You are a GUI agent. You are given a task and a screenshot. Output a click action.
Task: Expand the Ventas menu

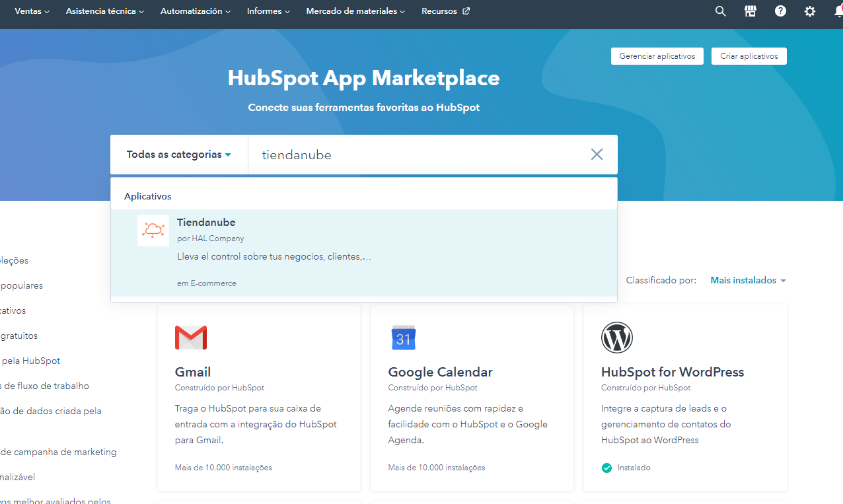[32, 11]
